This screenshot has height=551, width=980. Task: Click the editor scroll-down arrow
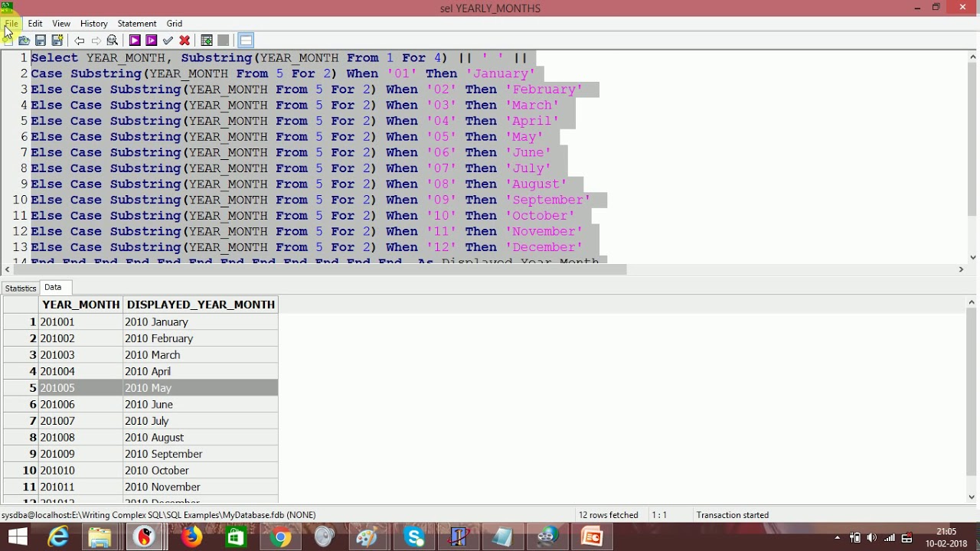click(973, 257)
